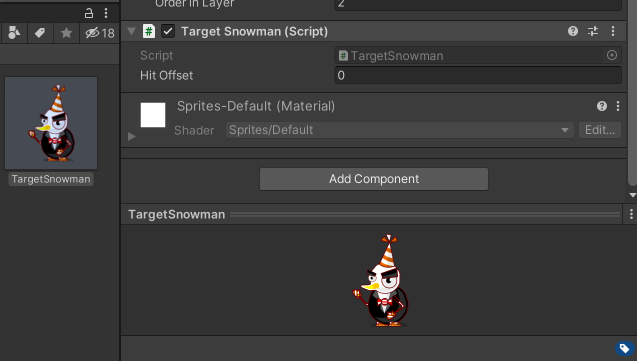The width and height of the screenshot is (637, 361).
Task: Click the material Edit... button
Action: 600,130
